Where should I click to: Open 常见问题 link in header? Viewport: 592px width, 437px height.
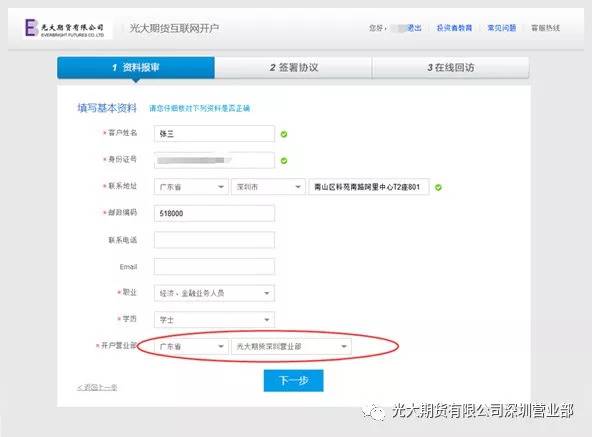point(502,28)
